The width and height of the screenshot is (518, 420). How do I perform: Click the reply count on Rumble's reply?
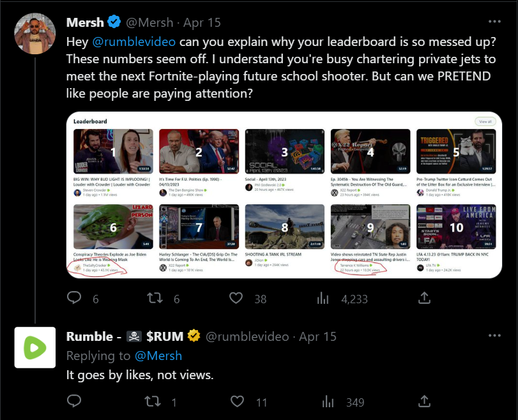(74, 402)
